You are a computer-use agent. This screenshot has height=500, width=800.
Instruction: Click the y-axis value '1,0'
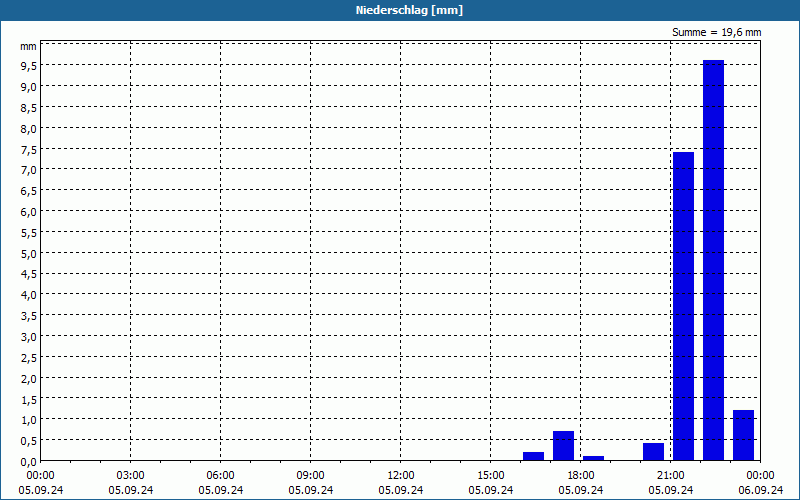[x=29, y=420]
